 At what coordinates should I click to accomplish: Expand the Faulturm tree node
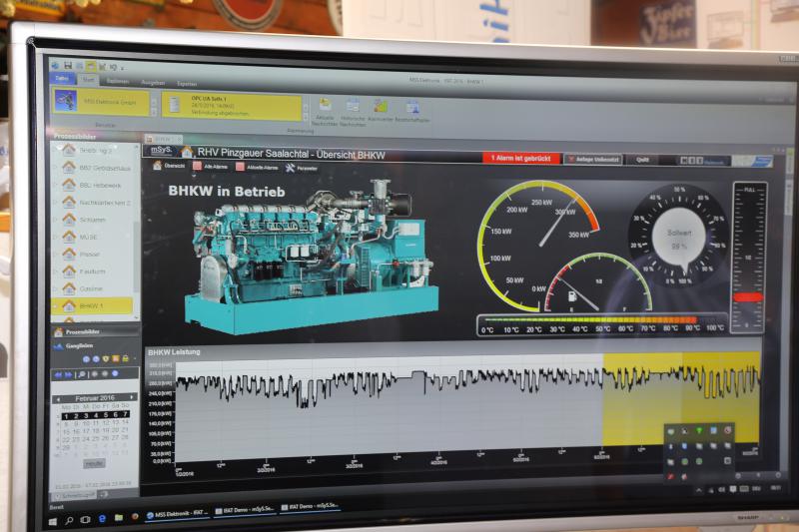tap(55, 271)
